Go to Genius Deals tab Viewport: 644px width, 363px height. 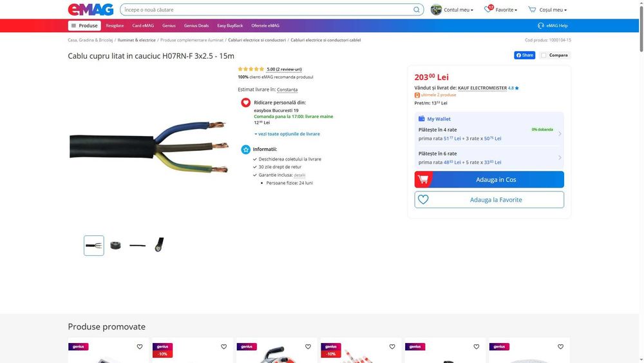pos(196,26)
